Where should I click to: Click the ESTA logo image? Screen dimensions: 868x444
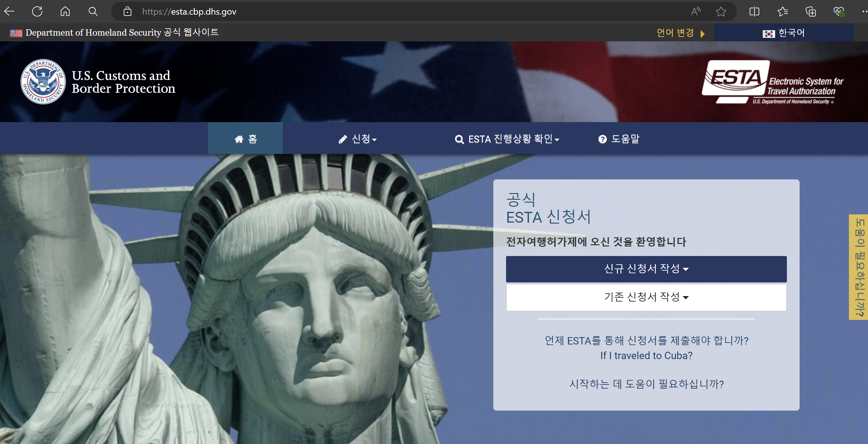coord(772,82)
